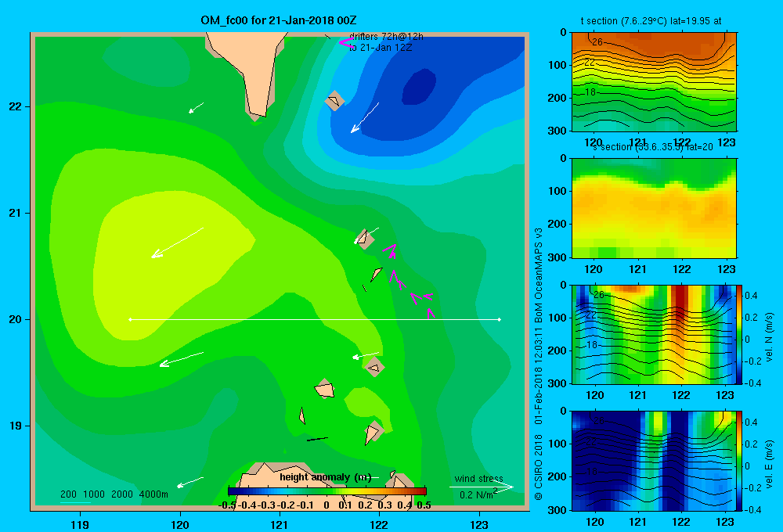This screenshot has height=532, width=783.
Task: Click the "drifters 72h@12h" label
Action: pos(386,37)
